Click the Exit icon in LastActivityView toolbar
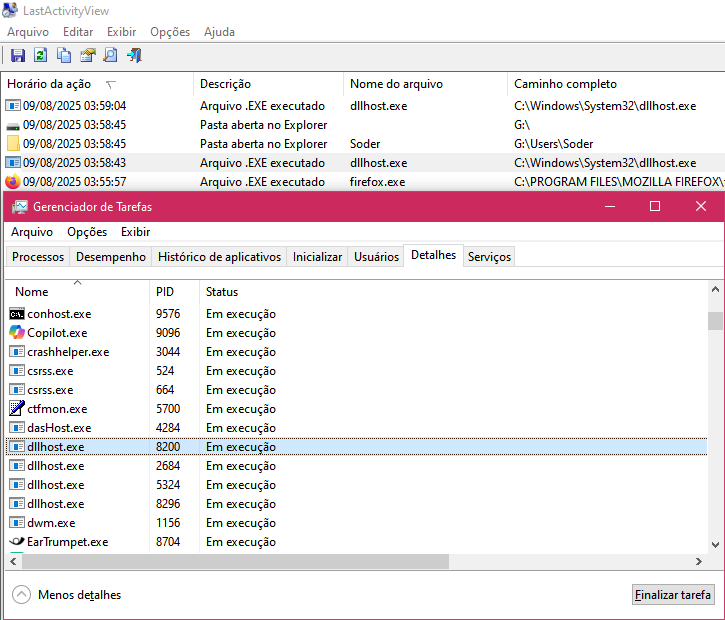 coord(134,55)
